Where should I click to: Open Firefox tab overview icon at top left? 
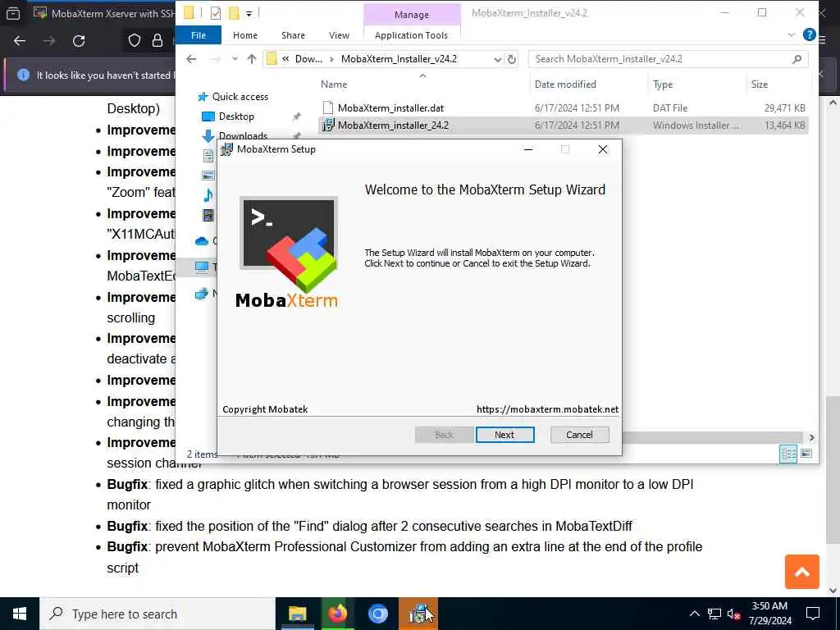point(13,13)
